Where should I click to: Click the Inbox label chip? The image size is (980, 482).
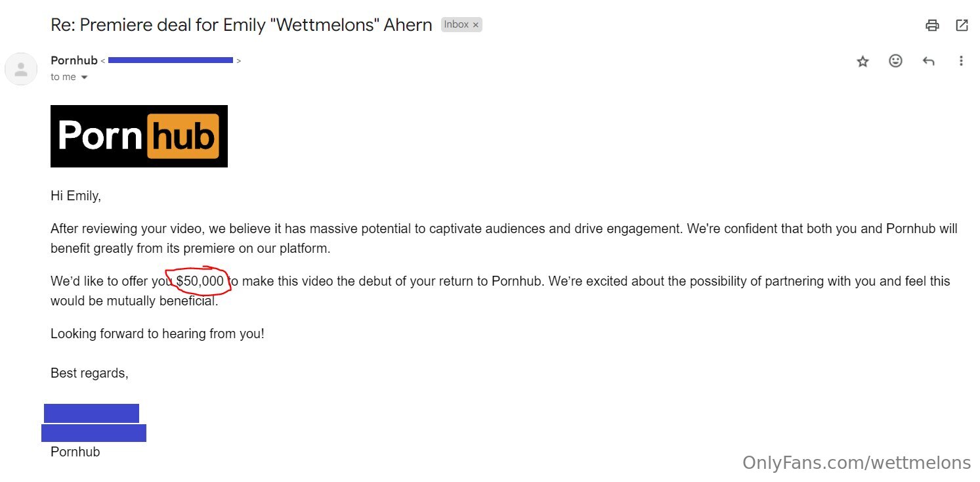click(456, 24)
